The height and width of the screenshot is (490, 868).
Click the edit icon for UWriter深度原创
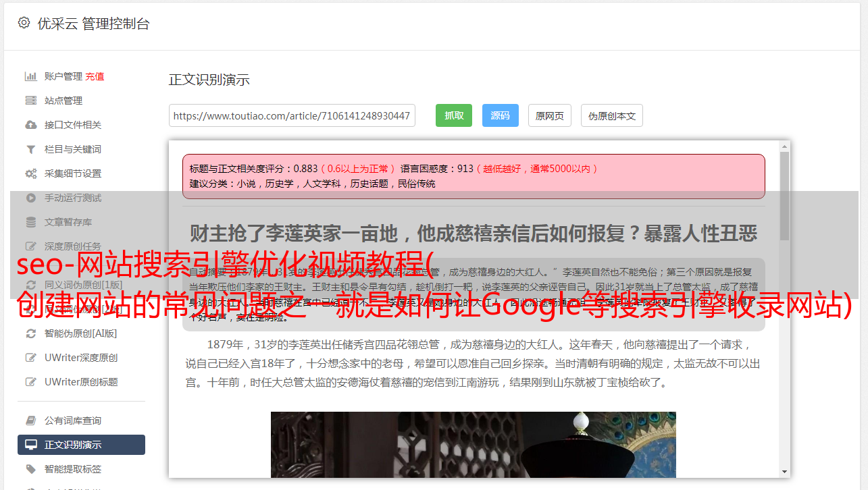tap(31, 357)
